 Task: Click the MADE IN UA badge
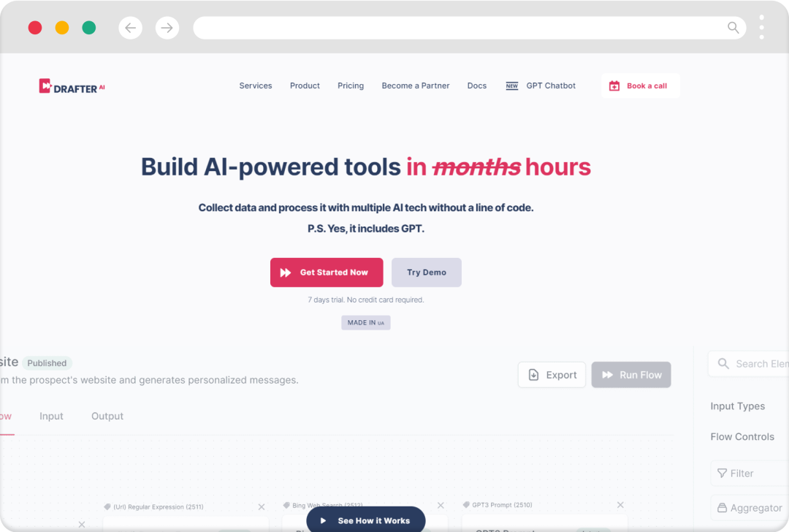(366, 322)
